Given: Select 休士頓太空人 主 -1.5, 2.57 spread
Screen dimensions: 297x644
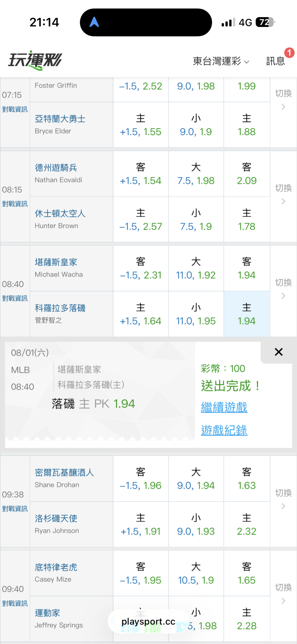Looking at the screenshot, I should (x=141, y=220).
